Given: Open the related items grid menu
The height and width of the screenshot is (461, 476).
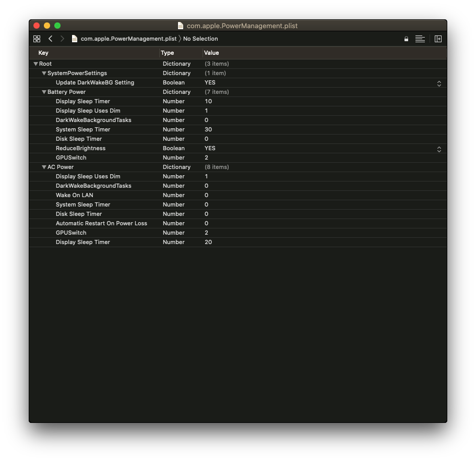Looking at the screenshot, I should click(x=37, y=39).
